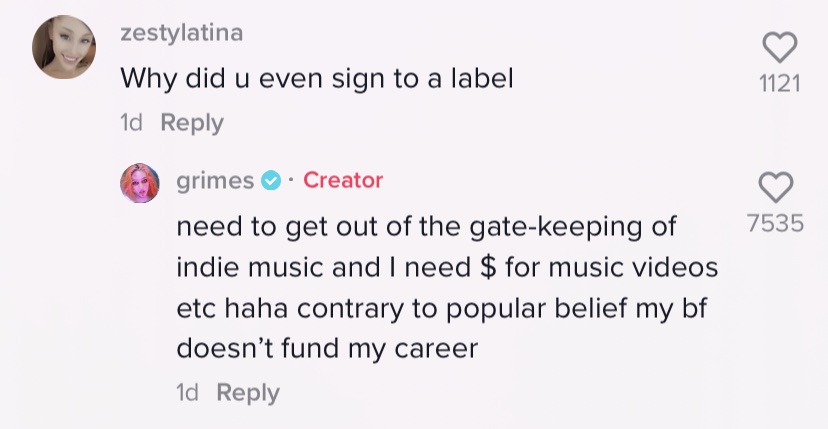
Task: Click the 1121 likes count
Action: click(x=780, y=85)
